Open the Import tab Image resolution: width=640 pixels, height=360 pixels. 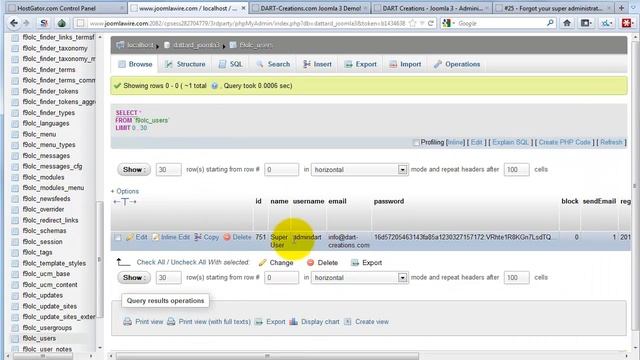coord(405,64)
